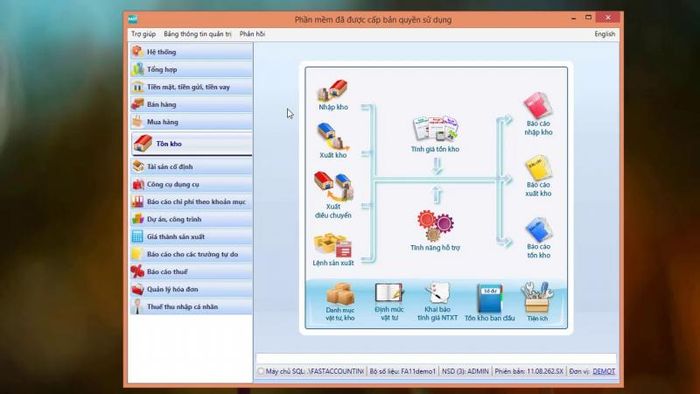Open the Xuất kho icon
Image resolution: width=700 pixels, height=394 pixels.
click(333, 137)
